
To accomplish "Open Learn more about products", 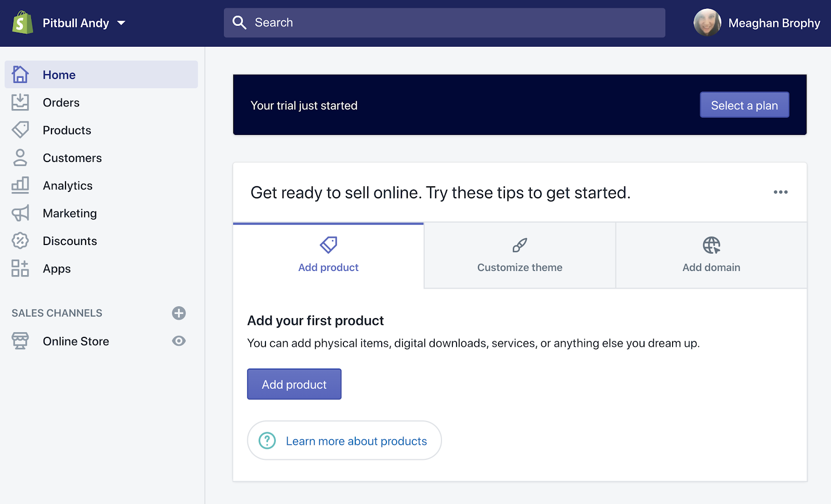I will coord(344,441).
